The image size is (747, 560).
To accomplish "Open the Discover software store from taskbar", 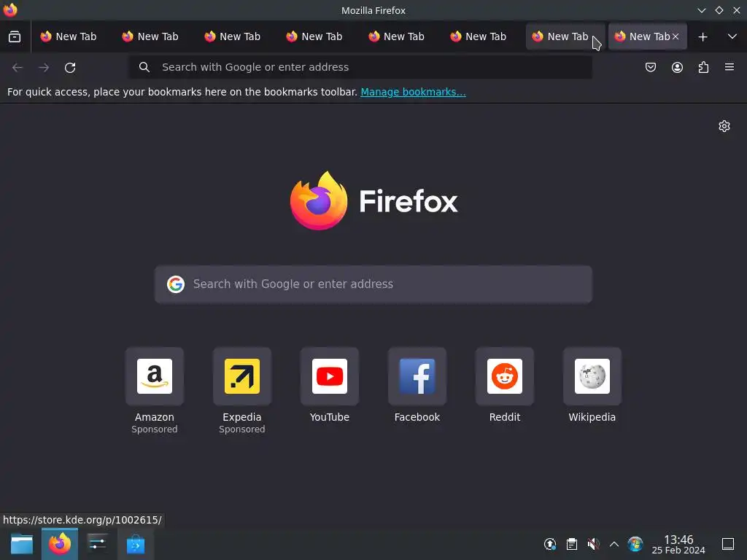I will (x=135, y=544).
